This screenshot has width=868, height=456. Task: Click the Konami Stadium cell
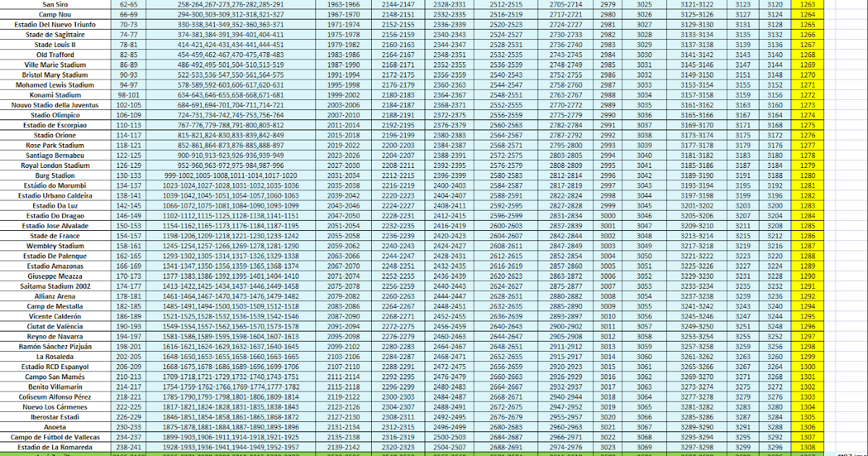click(56, 95)
